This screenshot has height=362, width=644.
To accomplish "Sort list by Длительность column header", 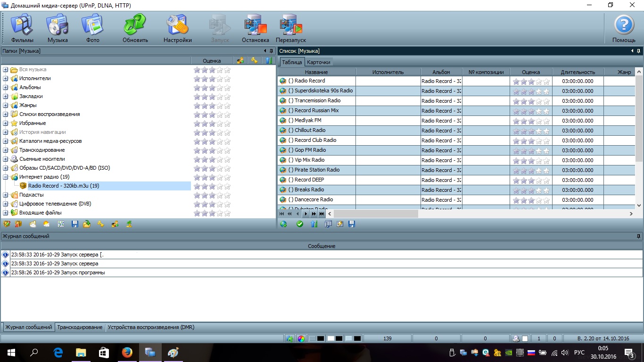I will [x=578, y=72].
